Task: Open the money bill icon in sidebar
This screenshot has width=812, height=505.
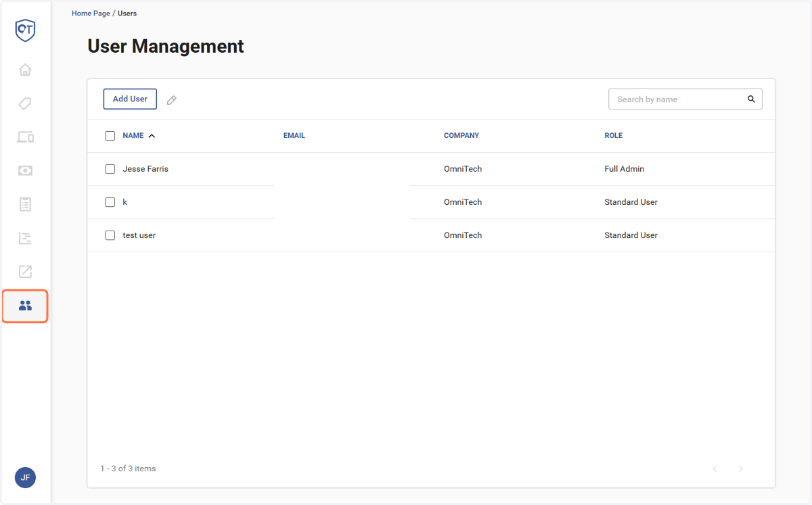Action: pyautogui.click(x=25, y=171)
